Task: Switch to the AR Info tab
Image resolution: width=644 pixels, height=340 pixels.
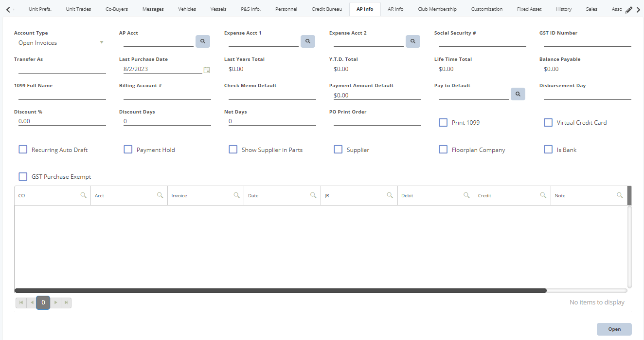Action: pos(395,8)
